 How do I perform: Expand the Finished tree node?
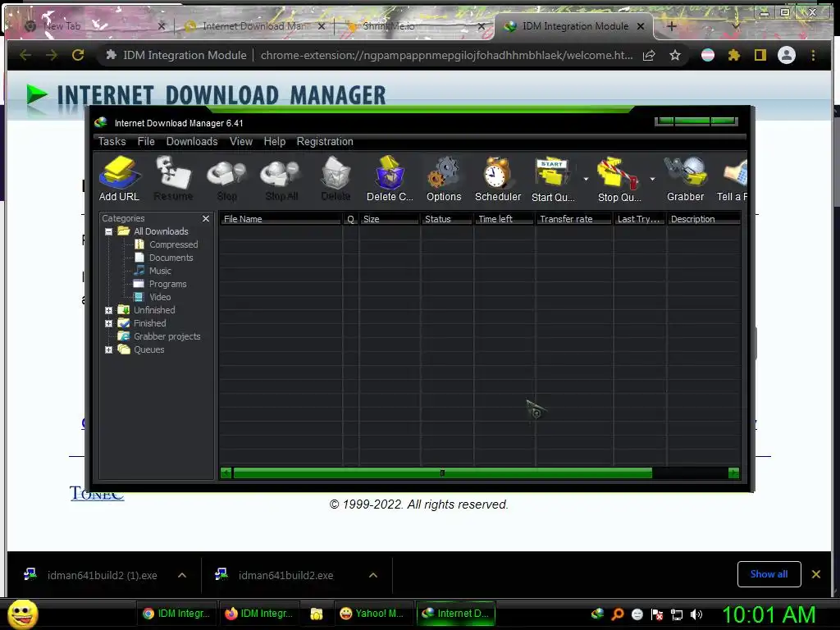[x=109, y=323]
